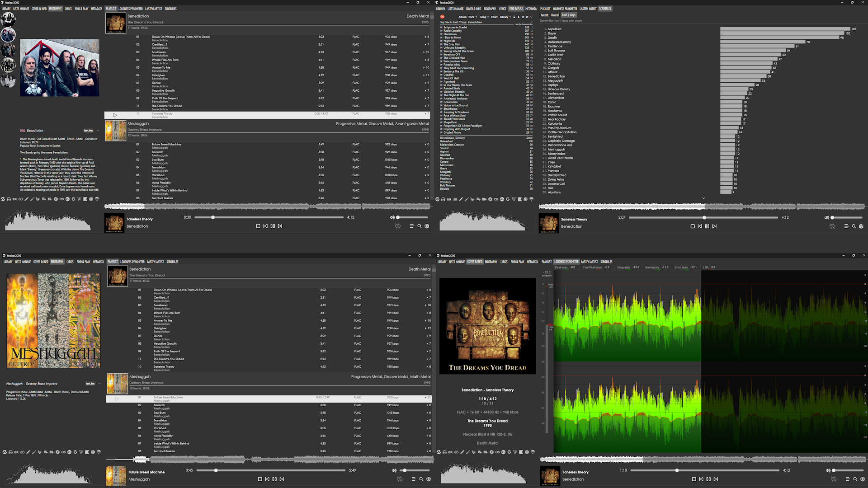Viewport: 868px width, 488px height.
Task: Pause playback in the Future Breed Machine player
Action: coord(274,479)
